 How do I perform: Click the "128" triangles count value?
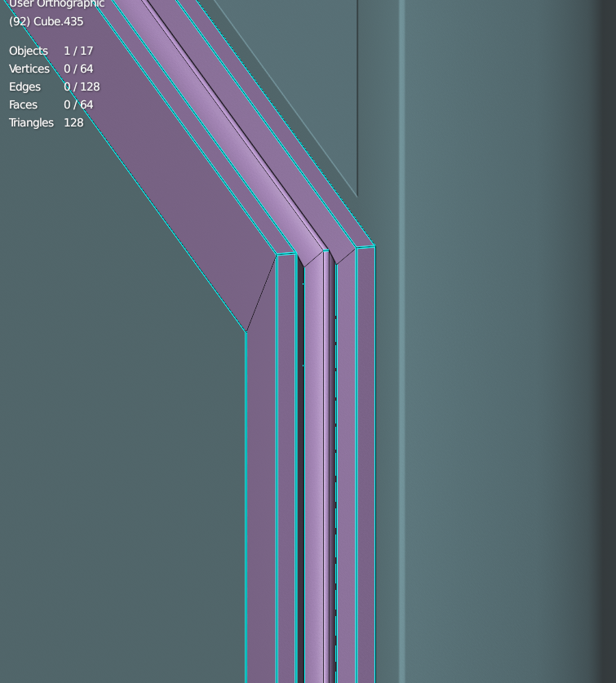(73, 123)
